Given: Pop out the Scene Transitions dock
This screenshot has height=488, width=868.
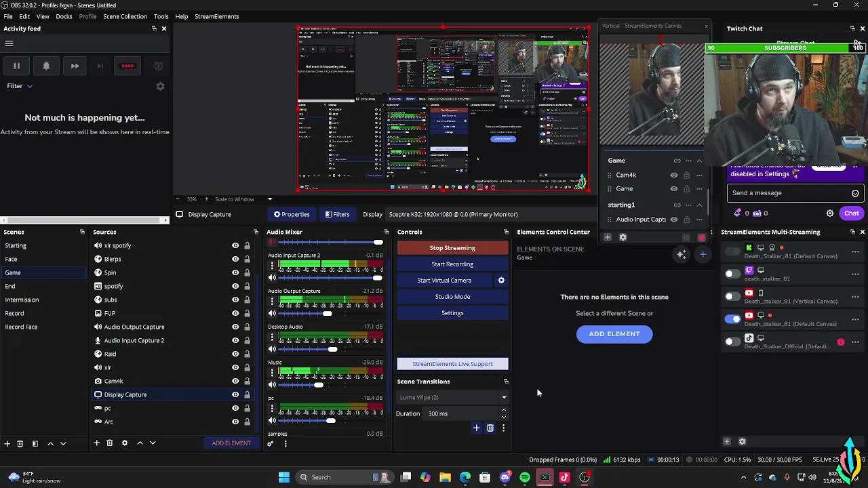Looking at the screenshot, I should pyautogui.click(x=506, y=382).
